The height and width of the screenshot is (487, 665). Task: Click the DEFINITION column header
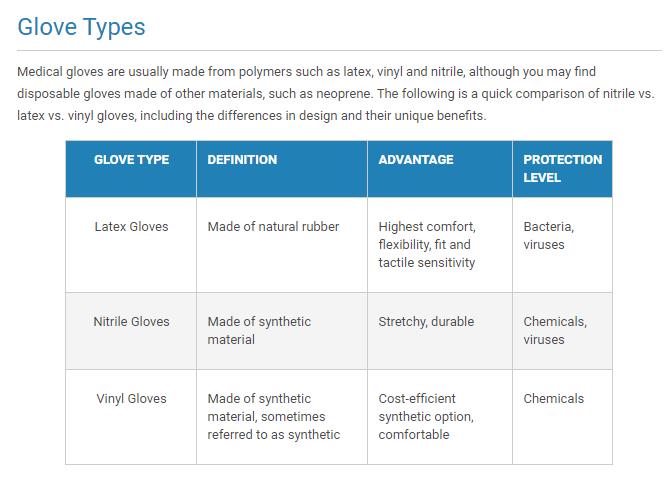pos(242,160)
